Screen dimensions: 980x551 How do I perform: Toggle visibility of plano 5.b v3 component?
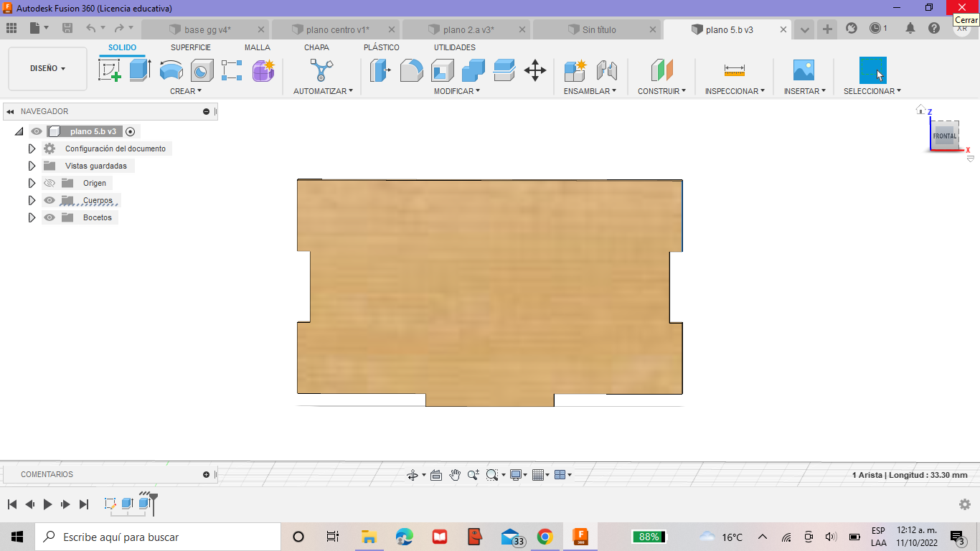tap(37, 131)
